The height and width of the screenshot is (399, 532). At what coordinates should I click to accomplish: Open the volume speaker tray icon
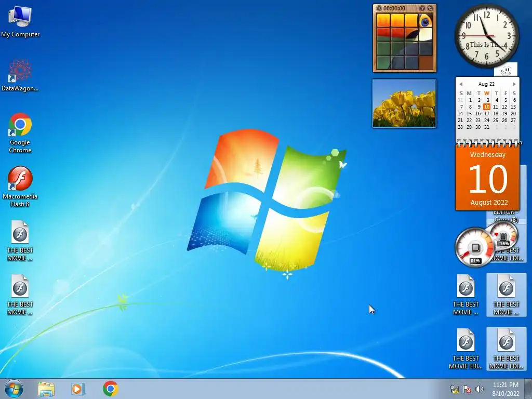[x=480, y=389]
